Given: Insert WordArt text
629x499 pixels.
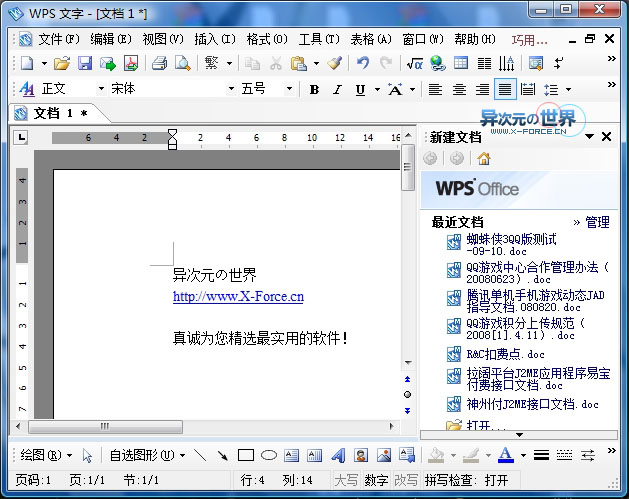Looking at the screenshot, I should tap(338, 455).
